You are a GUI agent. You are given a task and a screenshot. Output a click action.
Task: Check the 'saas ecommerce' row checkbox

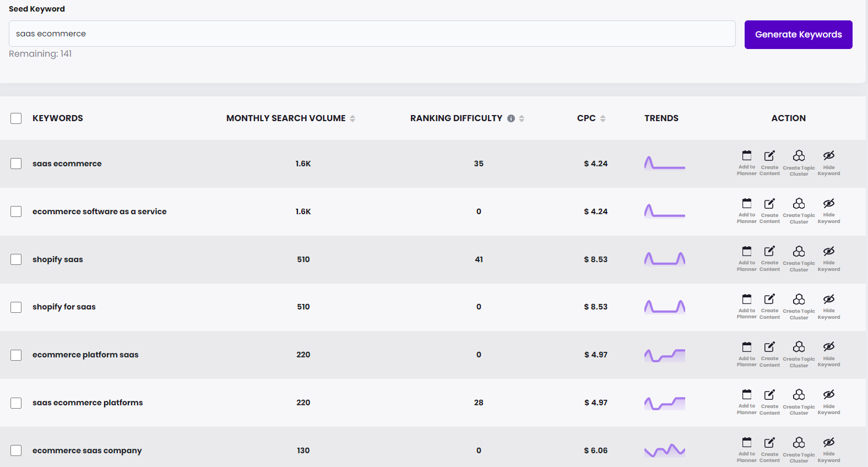pyautogui.click(x=16, y=164)
